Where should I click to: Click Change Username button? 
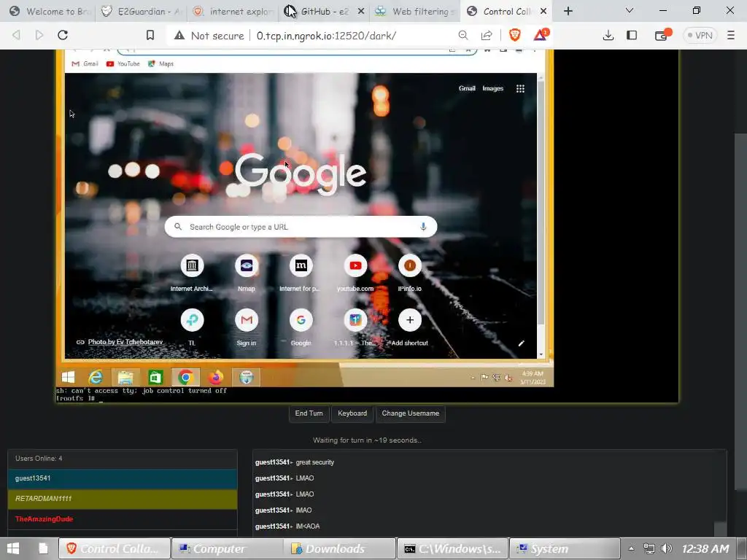(x=411, y=413)
